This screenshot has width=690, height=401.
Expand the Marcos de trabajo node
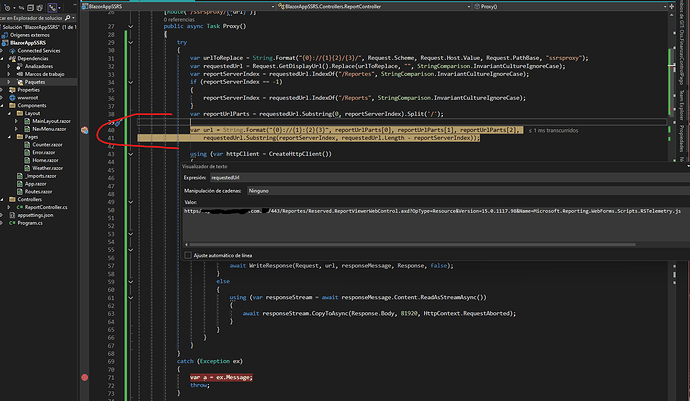pyautogui.click(x=9, y=74)
